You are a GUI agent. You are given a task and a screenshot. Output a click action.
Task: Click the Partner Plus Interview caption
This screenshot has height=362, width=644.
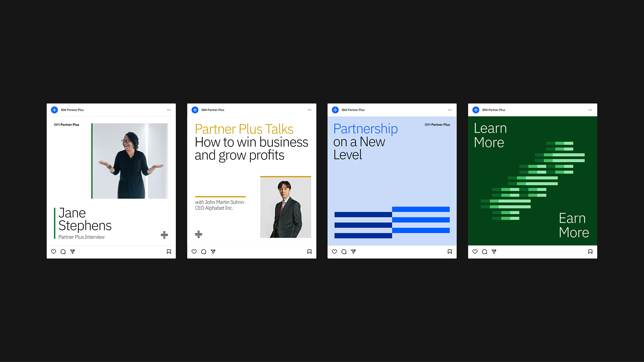pyautogui.click(x=82, y=237)
